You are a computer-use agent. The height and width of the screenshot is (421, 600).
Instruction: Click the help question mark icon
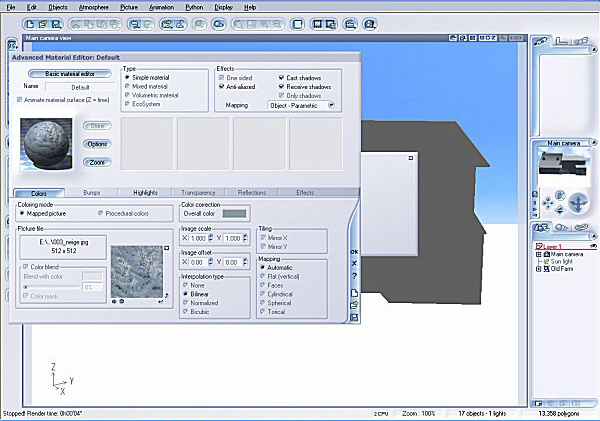[354, 276]
